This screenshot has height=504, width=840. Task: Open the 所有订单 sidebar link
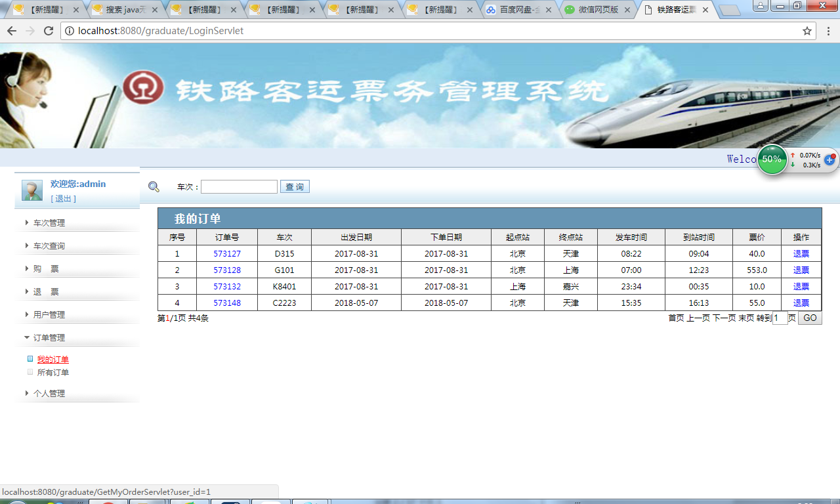(53, 372)
